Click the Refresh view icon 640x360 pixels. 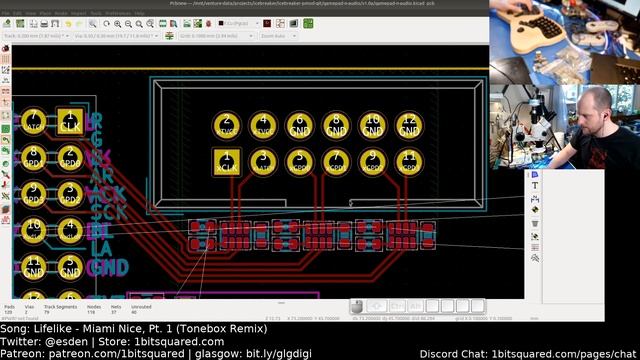pyautogui.click(x=107, y=24)
